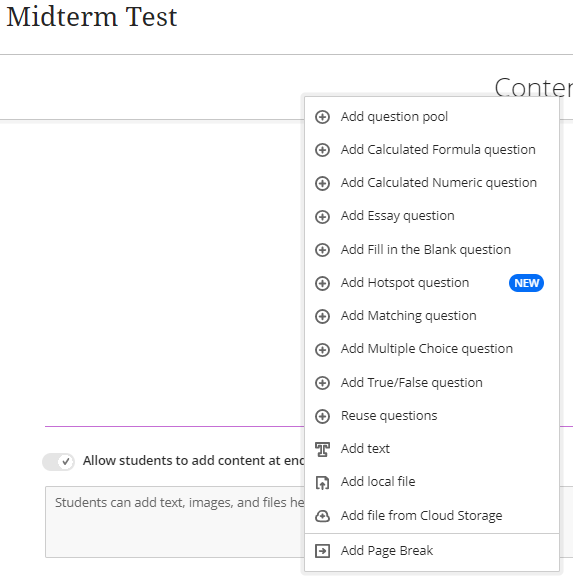Click the plus icon next to Add Hotspot question

tap(322, 283)
